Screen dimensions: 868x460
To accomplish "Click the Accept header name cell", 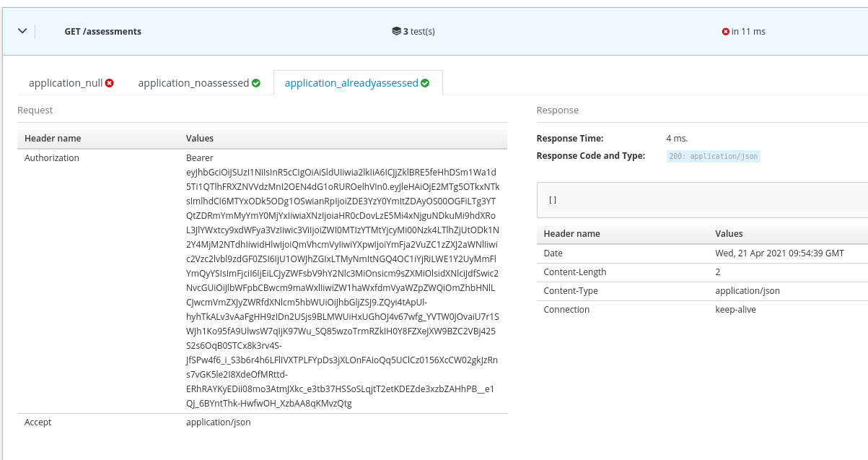I will coord(38,422).
